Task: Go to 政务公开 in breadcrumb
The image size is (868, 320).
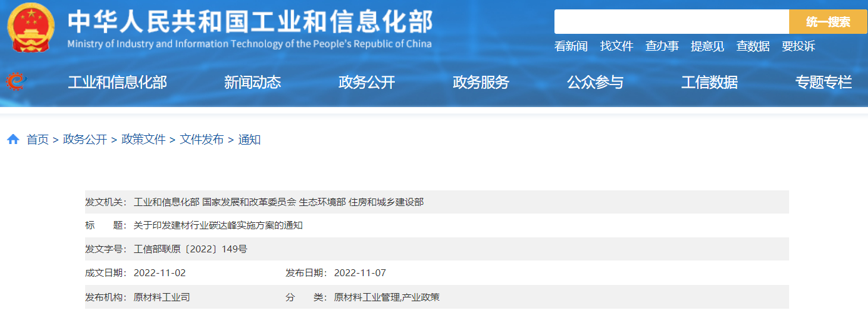Action: pyautogui.click(x=85, y=140)
